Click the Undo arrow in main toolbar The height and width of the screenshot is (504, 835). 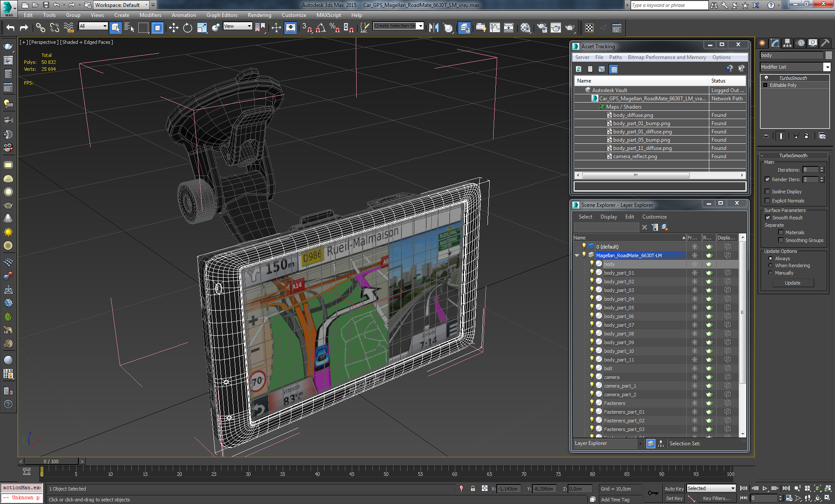click(10, 28)
